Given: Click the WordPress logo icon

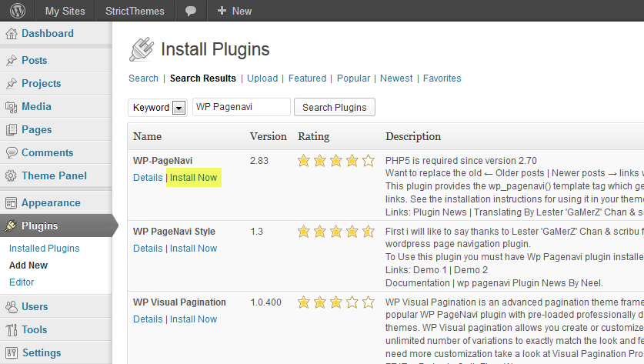Looking at the screenshot, I should coord(17,11).
